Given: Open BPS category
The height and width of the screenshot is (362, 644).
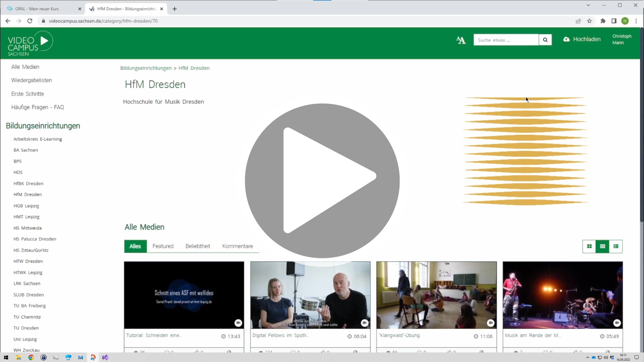Looking at the screenshot, I should point(17,161).
